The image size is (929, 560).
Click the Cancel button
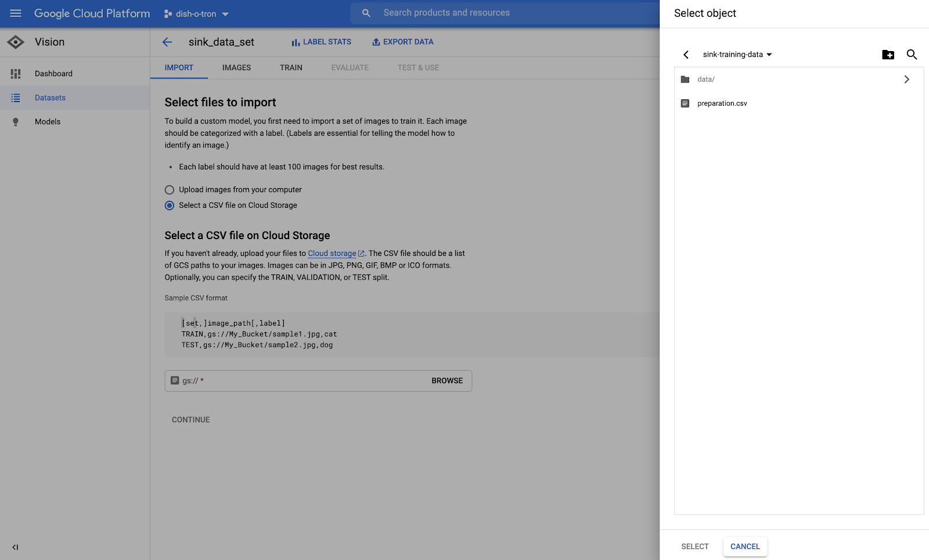(x=745, y=547)
